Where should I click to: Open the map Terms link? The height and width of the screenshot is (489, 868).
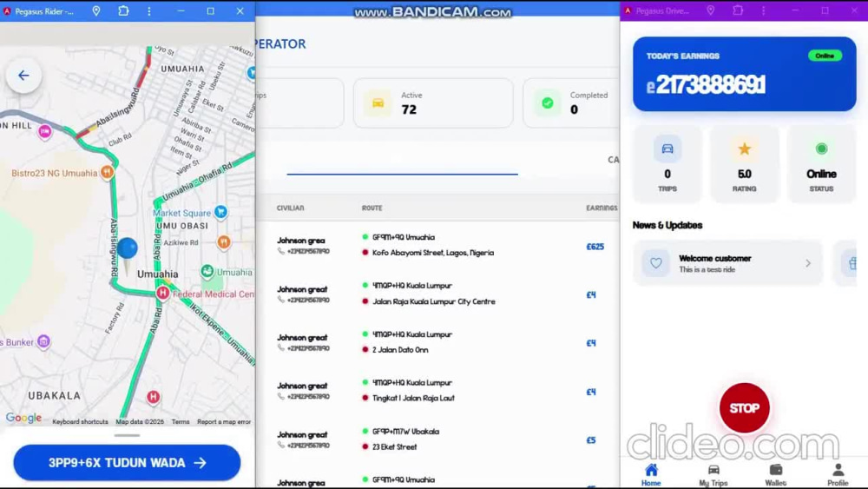[x=181, y=422]
